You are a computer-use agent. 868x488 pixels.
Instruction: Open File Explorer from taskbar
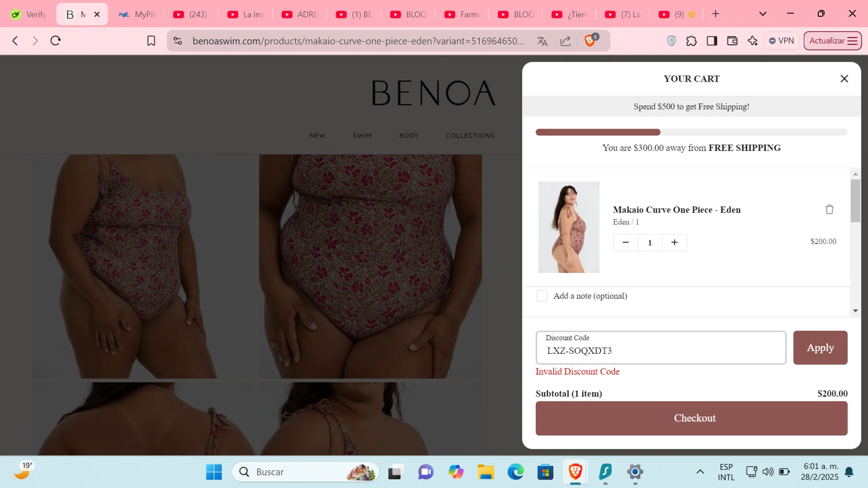pos(486,472)
